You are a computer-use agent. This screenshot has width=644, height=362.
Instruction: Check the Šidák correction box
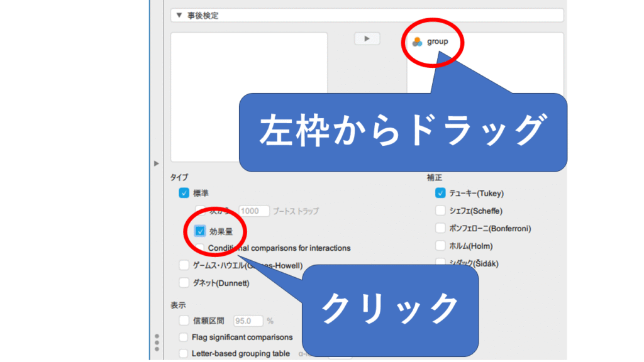(x=440, y=263)
